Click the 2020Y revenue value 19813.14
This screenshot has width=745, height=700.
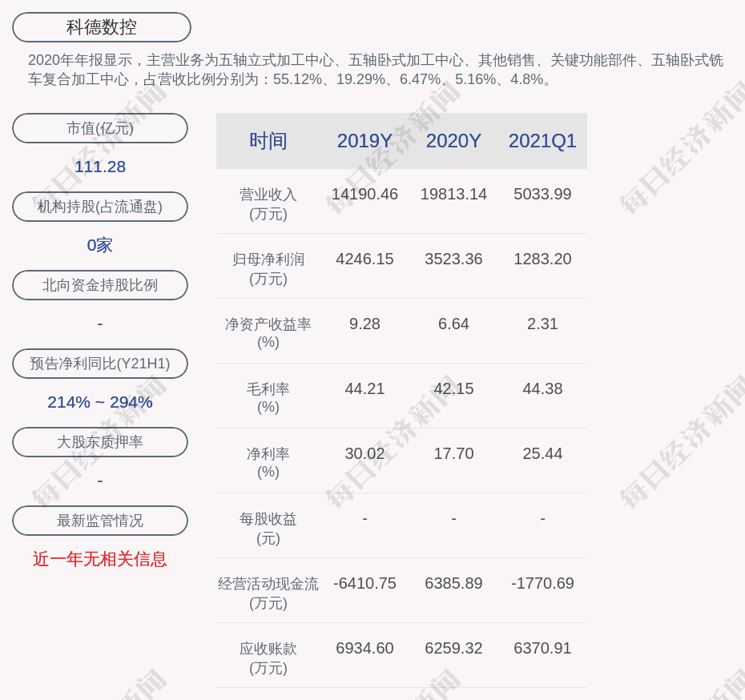[x=453, y=194]
